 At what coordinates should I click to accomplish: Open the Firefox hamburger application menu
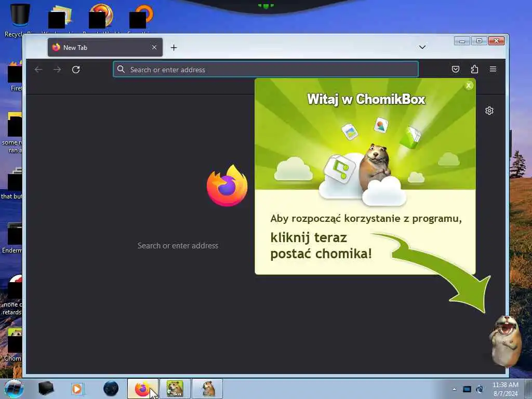pyautogui.click(x=493, y=69)
